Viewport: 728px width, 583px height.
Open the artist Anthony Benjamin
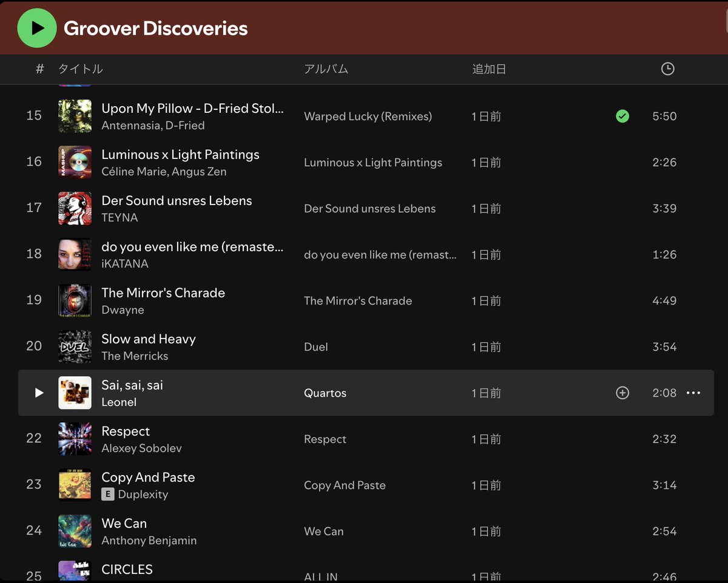coord(149,541)
